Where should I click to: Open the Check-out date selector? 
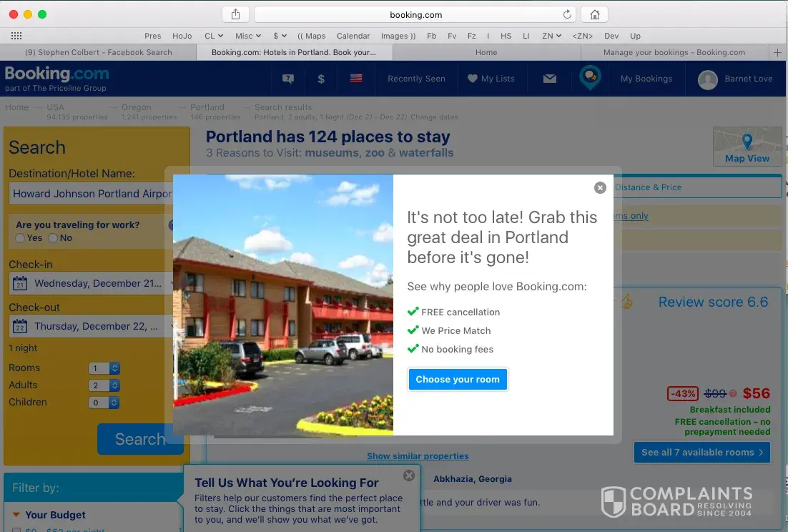tap(92, 327)
